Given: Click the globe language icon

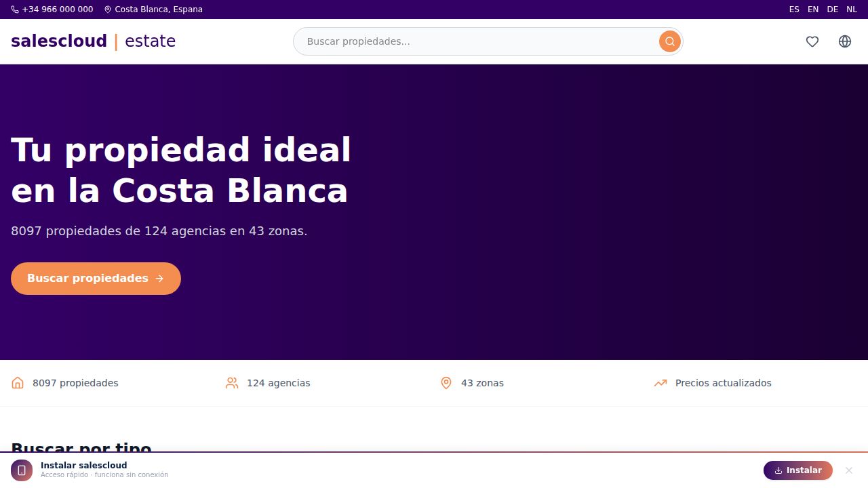Looking at the screenshot, I should coord(844,41).
